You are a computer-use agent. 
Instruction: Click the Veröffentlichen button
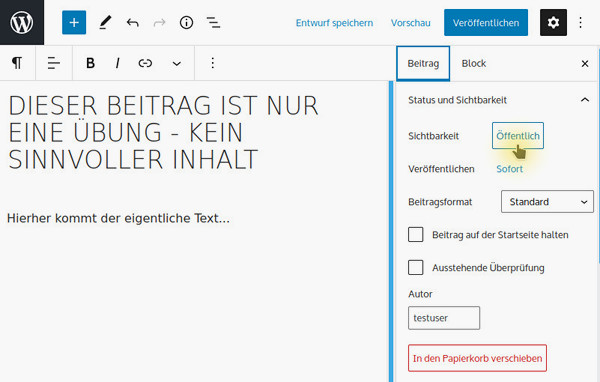tap(486, 23)
